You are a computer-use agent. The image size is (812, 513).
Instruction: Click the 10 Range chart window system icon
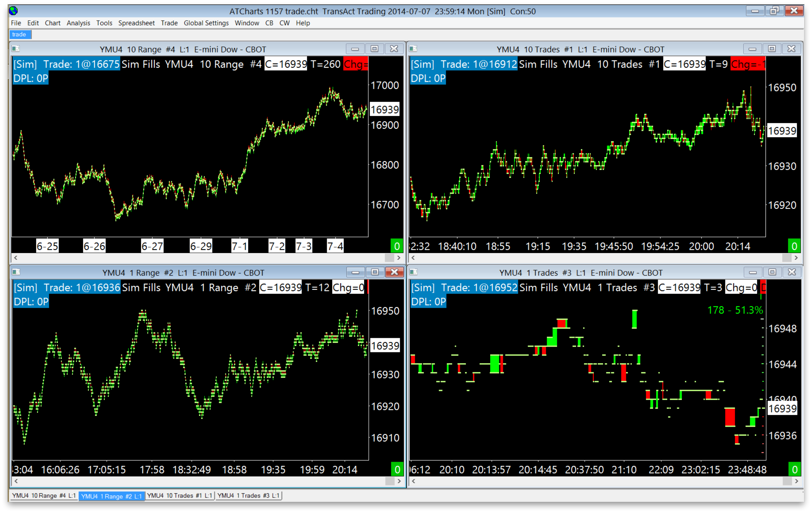coord(16,49)
